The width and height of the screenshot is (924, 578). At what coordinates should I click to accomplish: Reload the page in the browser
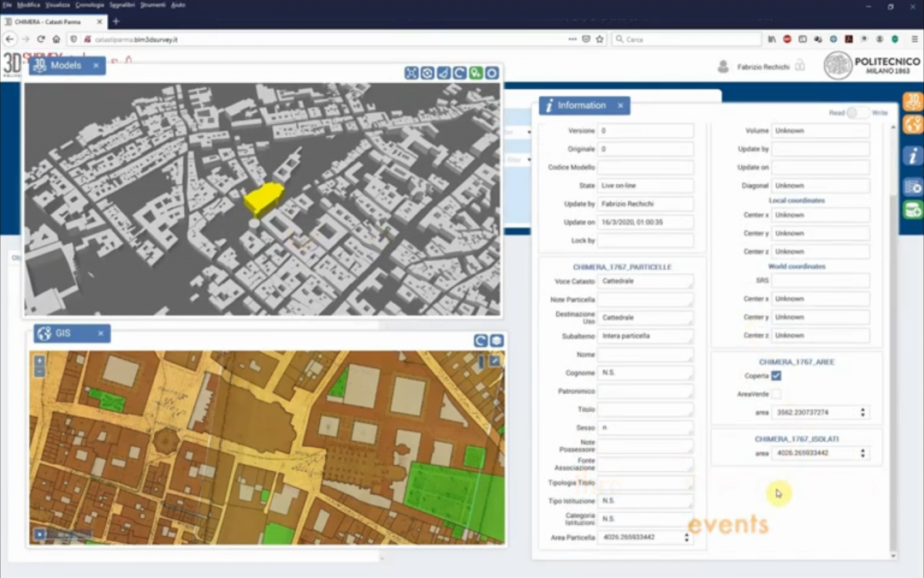tap(41, 39)
